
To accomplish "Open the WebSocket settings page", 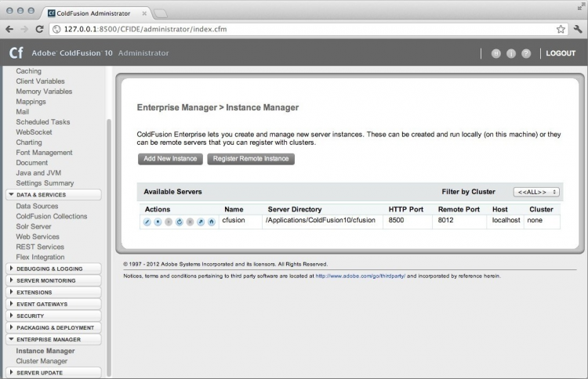I will pos(34,132).
